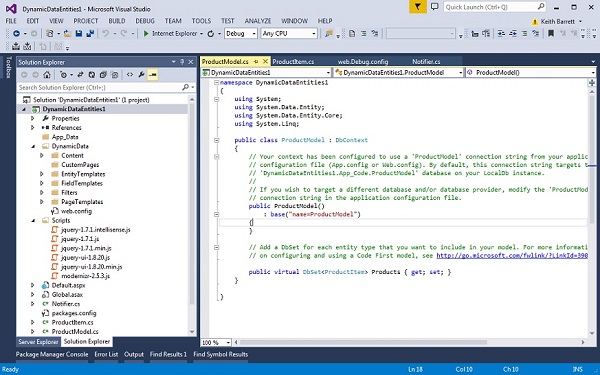Click the Pending Changes Filter clock icon
Image resolution: width=600 pixels, height=375 pixels.
pos(64,75)
